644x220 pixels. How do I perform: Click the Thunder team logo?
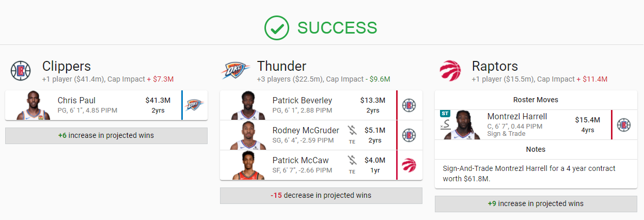point(236,71)
